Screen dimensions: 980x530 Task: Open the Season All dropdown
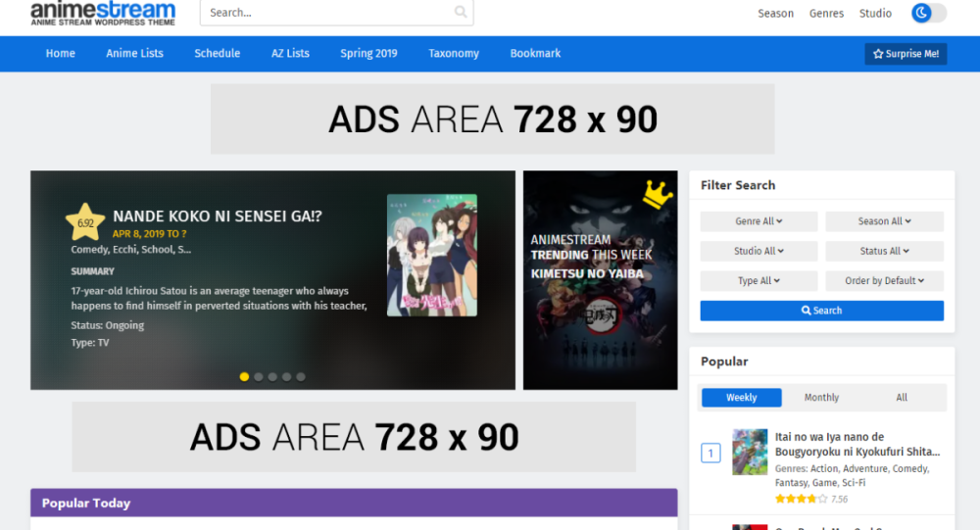tap(884, 221)
